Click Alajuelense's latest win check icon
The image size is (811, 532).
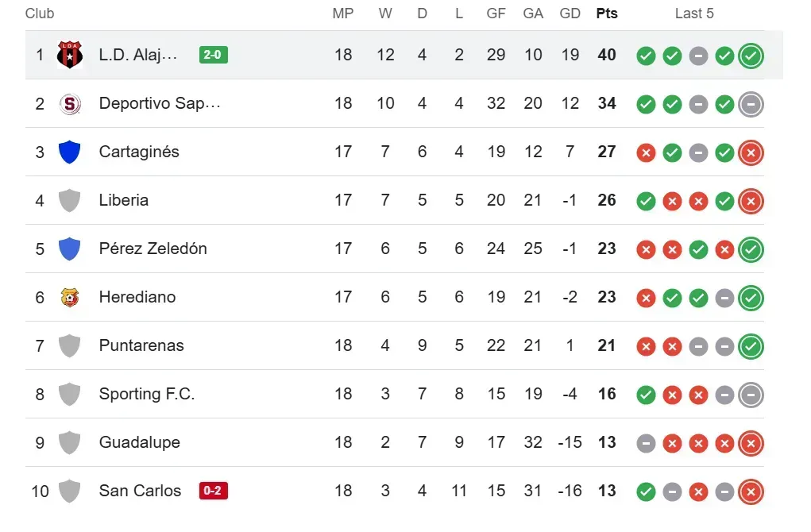[x=751, y=56]
